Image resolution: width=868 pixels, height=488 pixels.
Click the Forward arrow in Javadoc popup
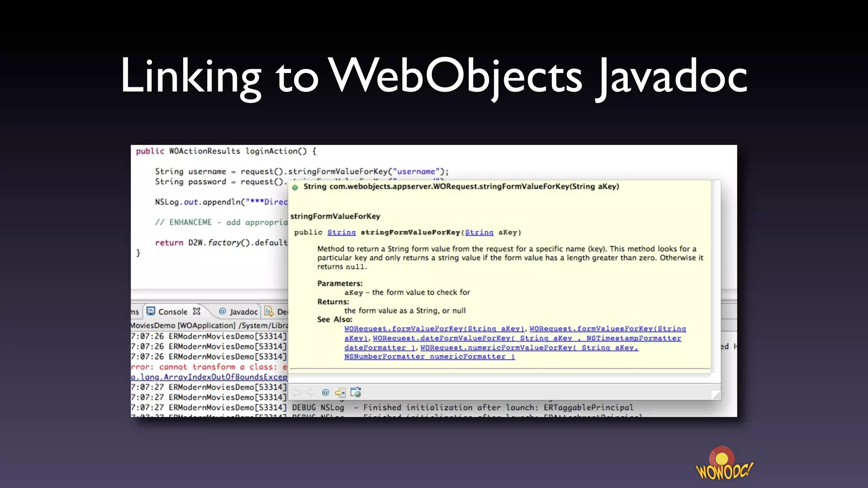[310, 393]
